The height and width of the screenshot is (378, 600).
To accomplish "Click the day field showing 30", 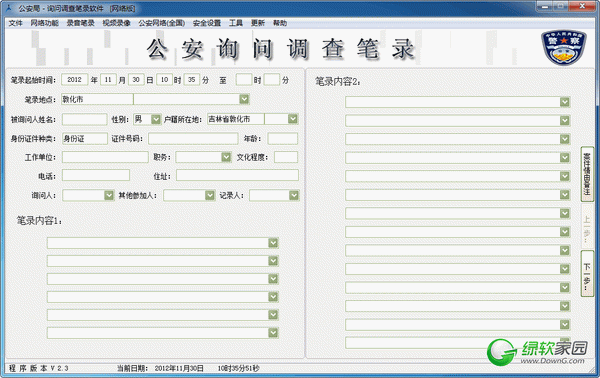I will [x=136, y=80].
